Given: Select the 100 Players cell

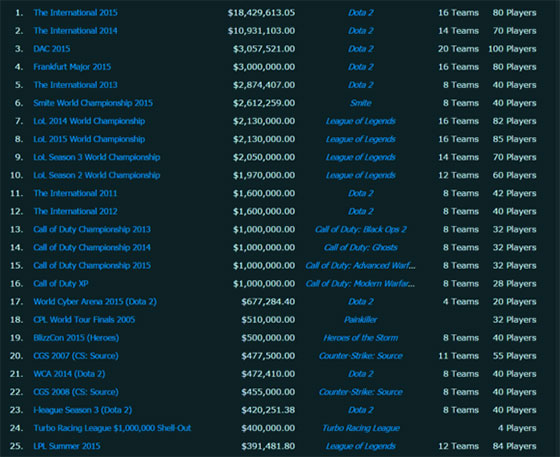Looking at the screenshot, I should 512,49.
